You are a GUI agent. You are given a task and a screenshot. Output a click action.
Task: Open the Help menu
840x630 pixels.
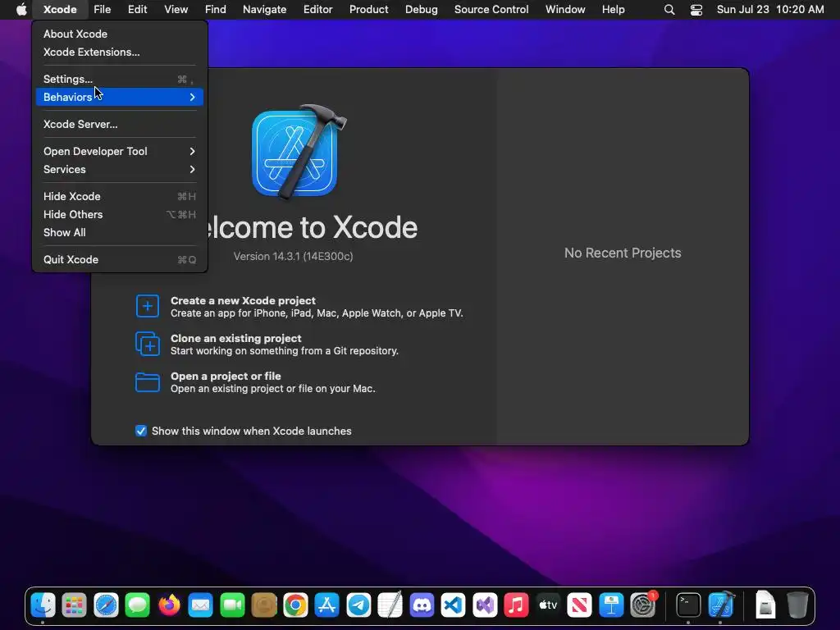613,10
